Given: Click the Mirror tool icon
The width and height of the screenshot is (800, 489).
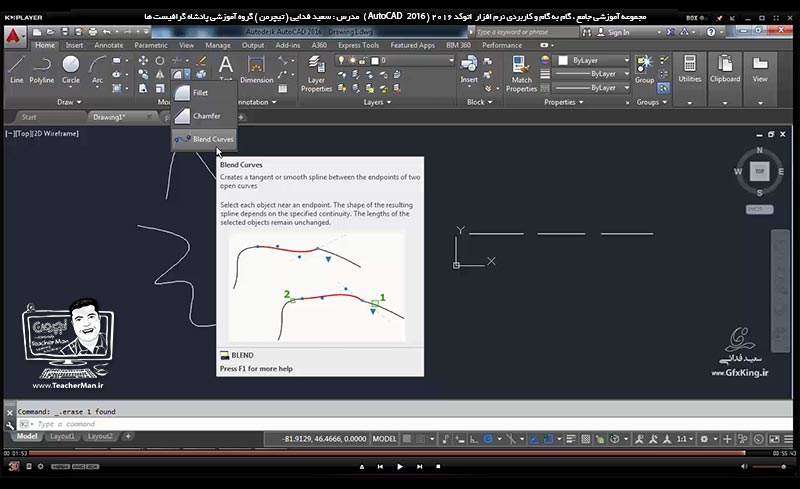Looking at the screenshot, I should tap(160, 75).
